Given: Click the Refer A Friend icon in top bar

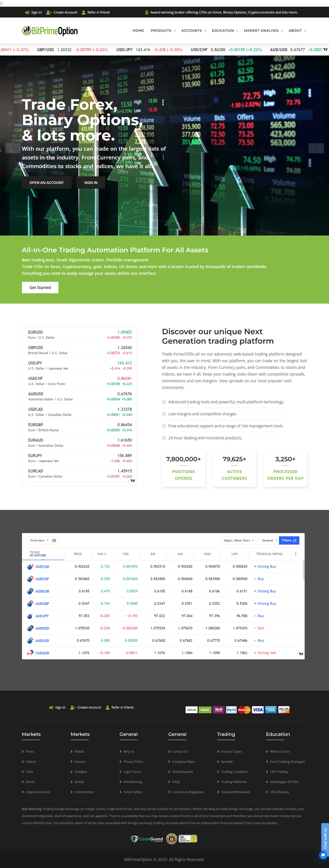Looking at the screenshot, I should 83,13.
